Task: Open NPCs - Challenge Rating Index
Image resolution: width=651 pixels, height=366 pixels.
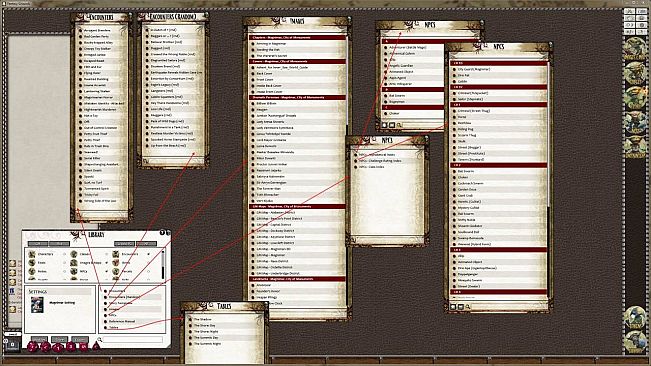Action: (x=380, y=161)
